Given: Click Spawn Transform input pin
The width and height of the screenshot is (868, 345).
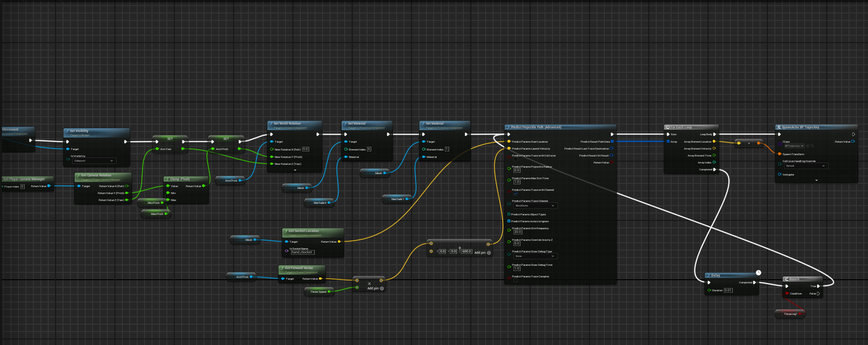Looking at the screenshot, I should pos(779,154).
